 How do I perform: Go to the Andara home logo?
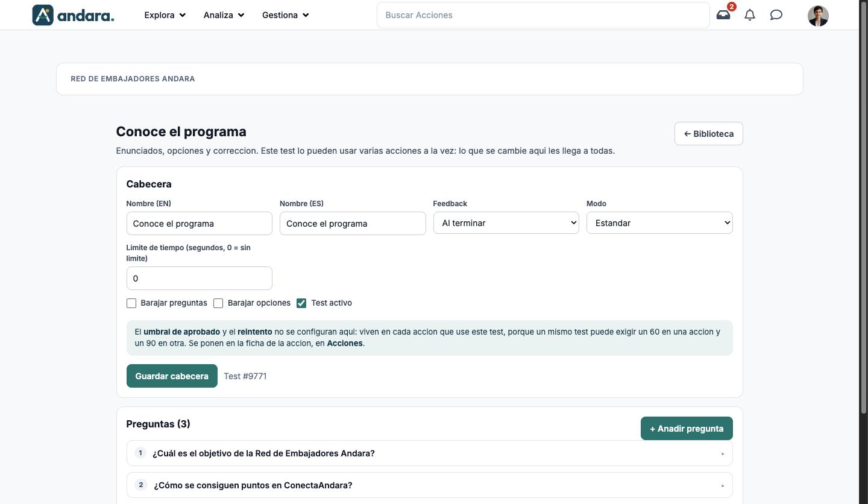coord(73,15)
